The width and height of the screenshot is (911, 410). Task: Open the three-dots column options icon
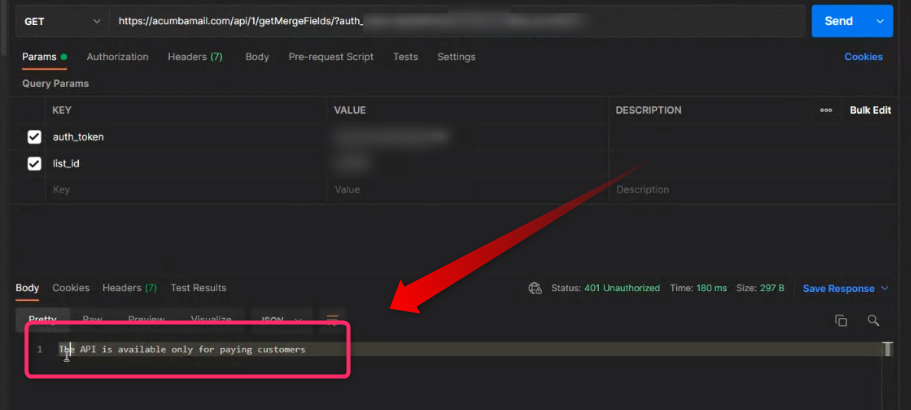(826, 110)
